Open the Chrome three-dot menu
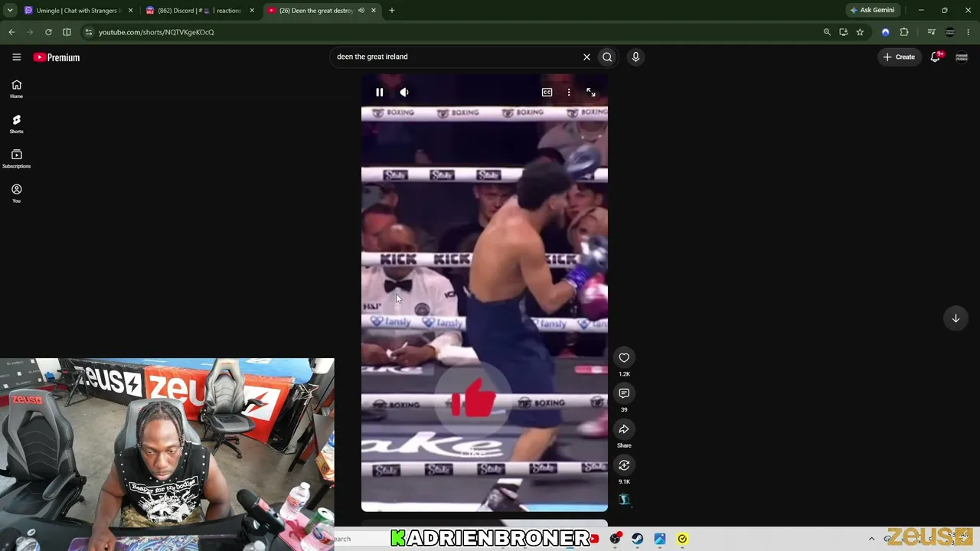This screenshot has height=551, width=980. (969, 32)
